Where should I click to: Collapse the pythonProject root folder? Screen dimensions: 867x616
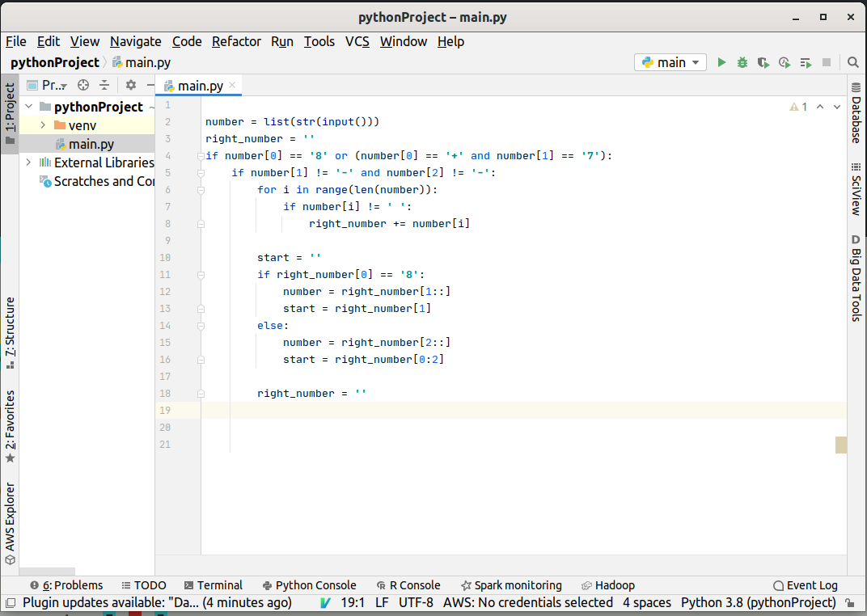29,106
